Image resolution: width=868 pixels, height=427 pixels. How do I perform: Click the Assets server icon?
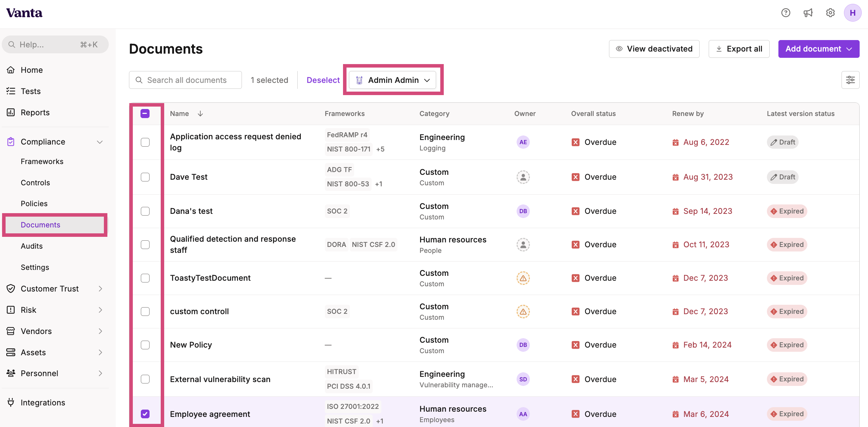click(x=11, y=352)
